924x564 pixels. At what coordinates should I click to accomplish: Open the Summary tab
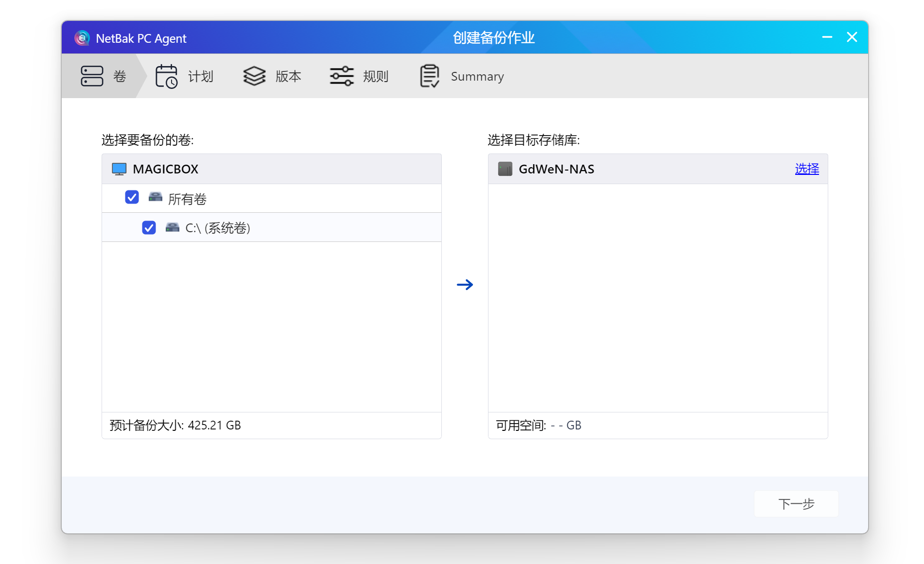[x=462, y=76]
